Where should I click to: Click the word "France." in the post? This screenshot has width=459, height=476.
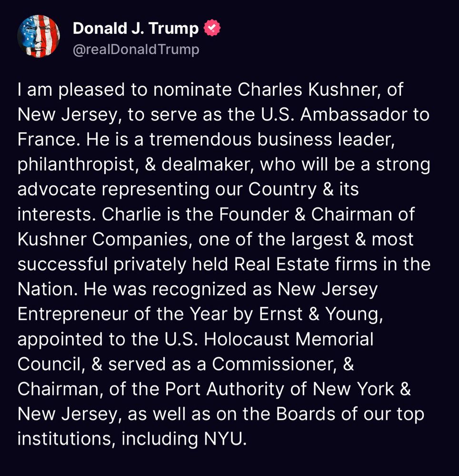tap(49, 139)
